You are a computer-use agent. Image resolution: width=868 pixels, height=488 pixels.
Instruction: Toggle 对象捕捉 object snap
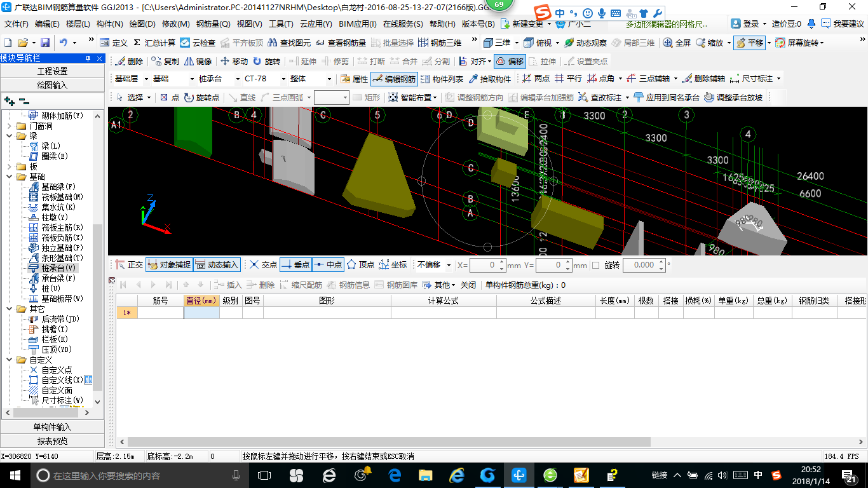coord(169,265)
